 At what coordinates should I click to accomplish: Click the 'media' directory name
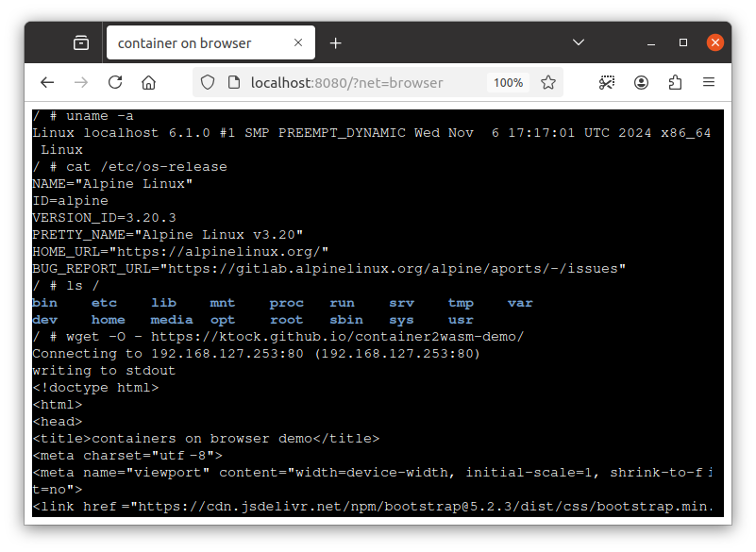tap(172, 320)
